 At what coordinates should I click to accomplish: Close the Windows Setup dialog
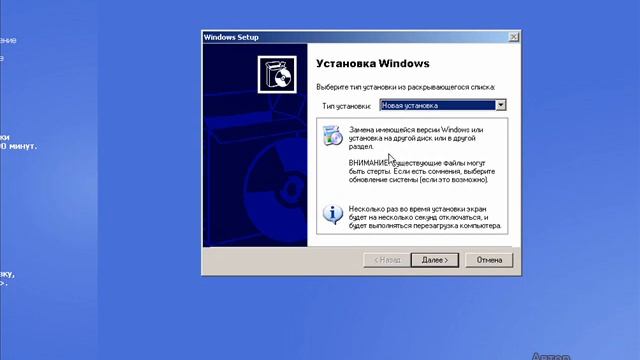click(x=513, y=37)
